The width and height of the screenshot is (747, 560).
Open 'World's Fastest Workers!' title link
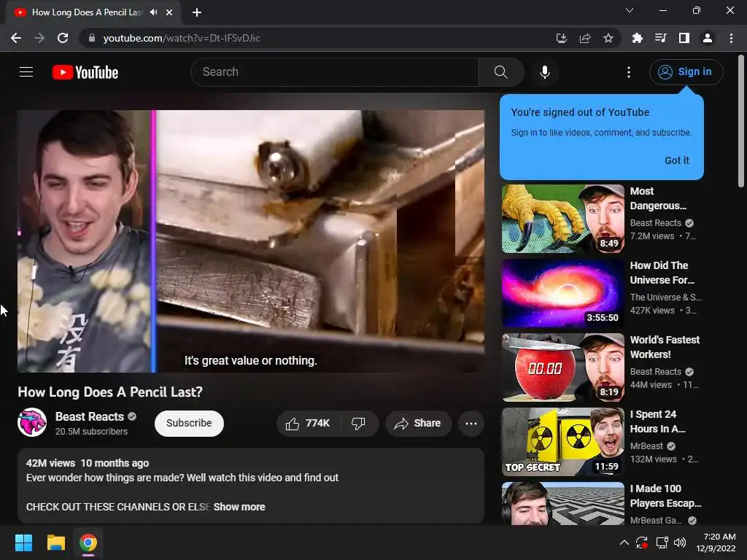point(665,347)
